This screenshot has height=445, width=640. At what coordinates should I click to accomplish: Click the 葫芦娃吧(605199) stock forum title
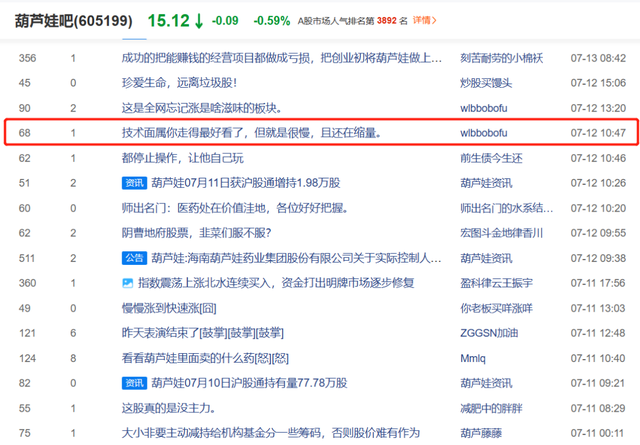click(x=73, y=21)
